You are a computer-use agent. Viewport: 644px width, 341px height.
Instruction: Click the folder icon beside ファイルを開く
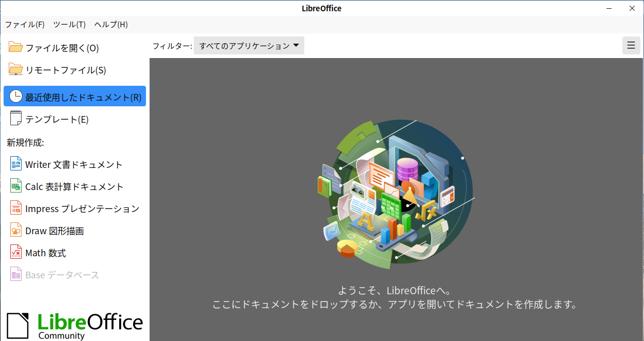[x=16, y=48]
